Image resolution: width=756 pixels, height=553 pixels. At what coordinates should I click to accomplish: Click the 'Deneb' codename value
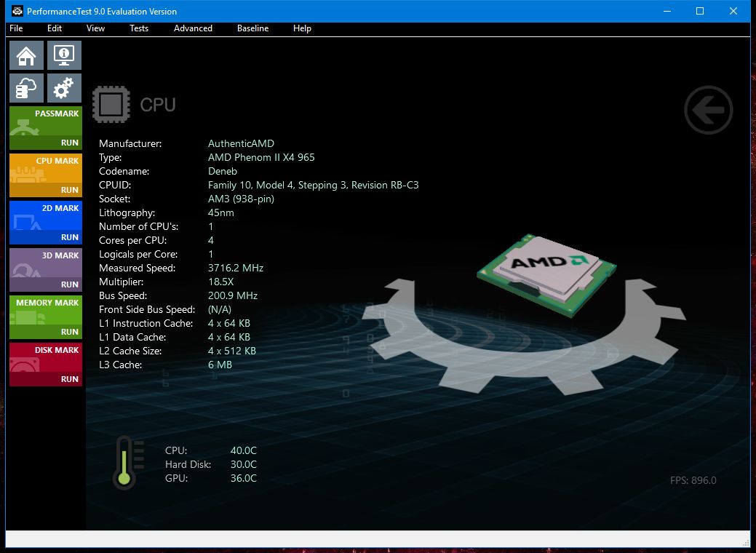point(222,171)
